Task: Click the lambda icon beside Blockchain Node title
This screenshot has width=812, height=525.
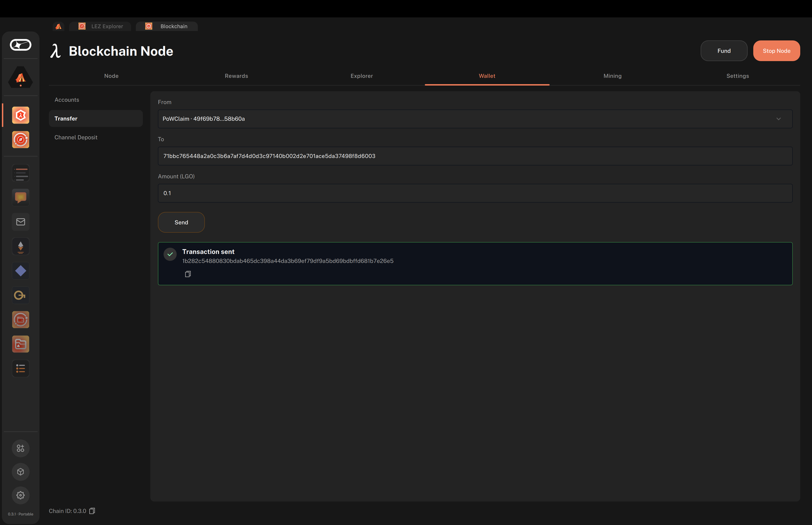Action: coord(56,51)
